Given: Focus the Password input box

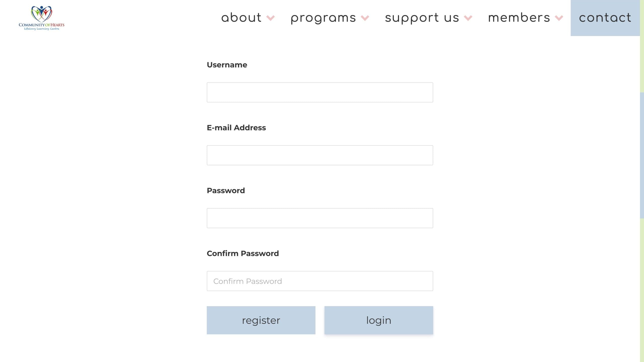Looking at the screenshot, I should coord(320,218).
